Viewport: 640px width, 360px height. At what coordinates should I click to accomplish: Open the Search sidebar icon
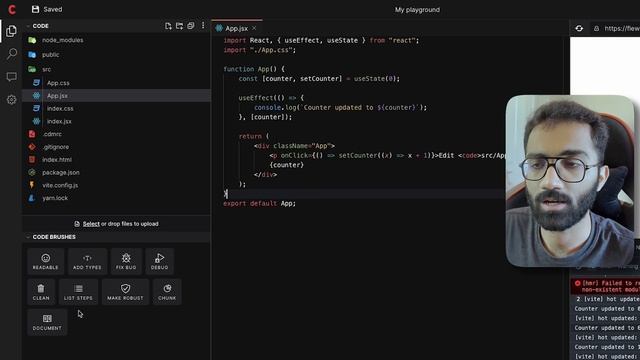[11, 53]
